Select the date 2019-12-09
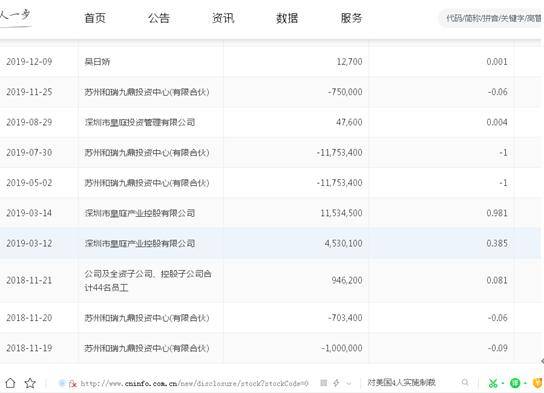 click(29, 62)
